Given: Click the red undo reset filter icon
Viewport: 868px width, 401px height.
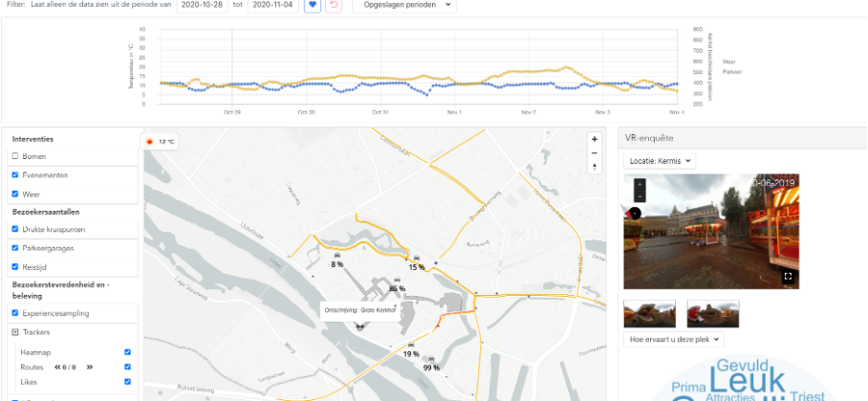Looking at the screenshot, I should click(x=333, y=5).
